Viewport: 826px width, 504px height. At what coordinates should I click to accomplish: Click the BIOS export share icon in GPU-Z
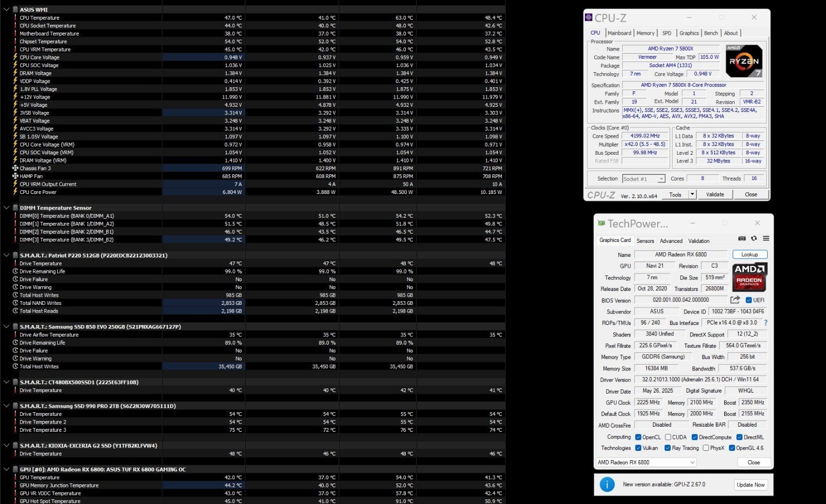coord(735,300)
